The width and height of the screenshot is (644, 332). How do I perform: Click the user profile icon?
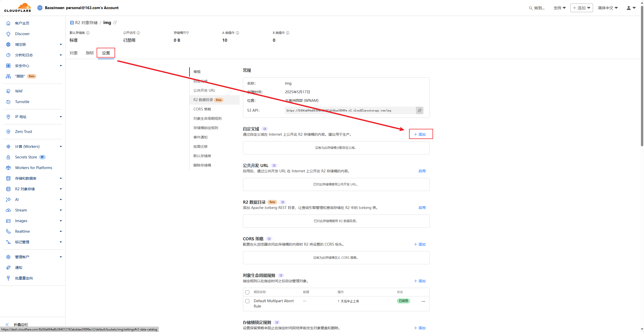pos(629,8)
